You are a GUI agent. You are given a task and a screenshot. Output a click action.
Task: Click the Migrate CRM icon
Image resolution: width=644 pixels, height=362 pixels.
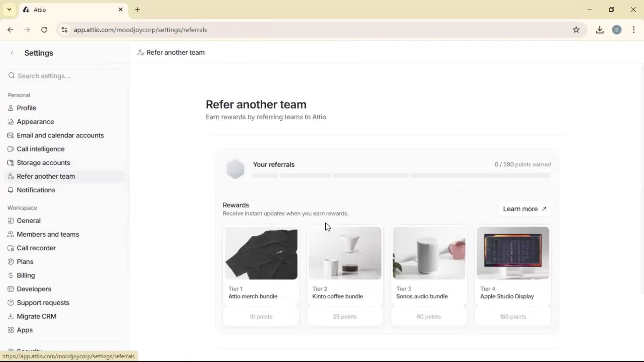point(11,316)
